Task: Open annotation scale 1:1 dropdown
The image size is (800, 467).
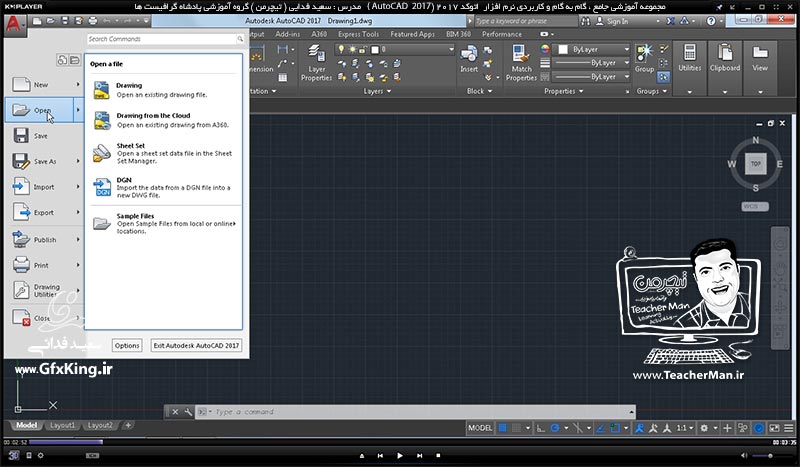Action: tap(685, 428)
